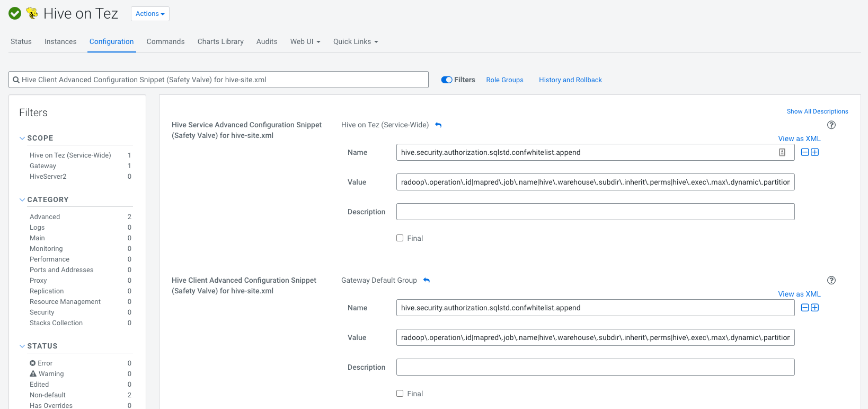868x409 pixels.
Task: Add Gateway property with plus icon
Action: click(x=815, y=308)
